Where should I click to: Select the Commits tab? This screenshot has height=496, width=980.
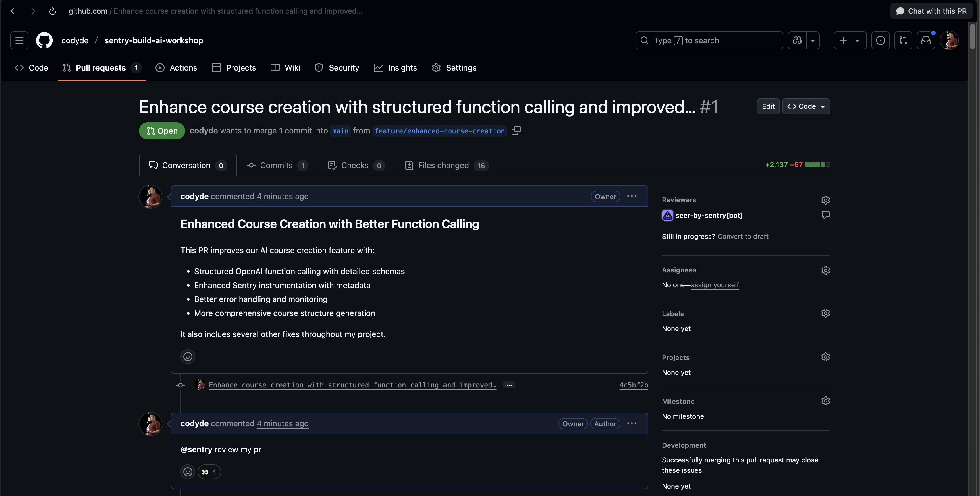pos(277,165)
